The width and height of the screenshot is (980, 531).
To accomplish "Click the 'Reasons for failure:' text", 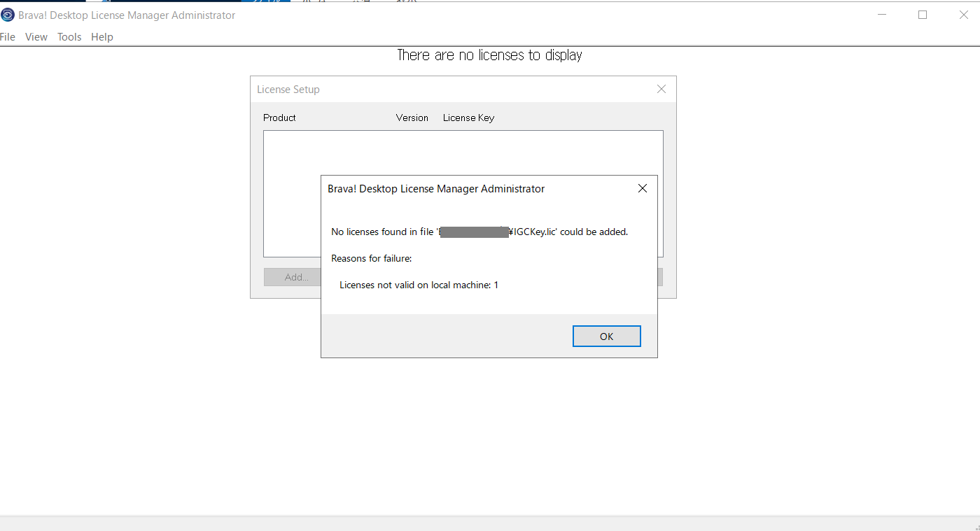I will [371, 258].
